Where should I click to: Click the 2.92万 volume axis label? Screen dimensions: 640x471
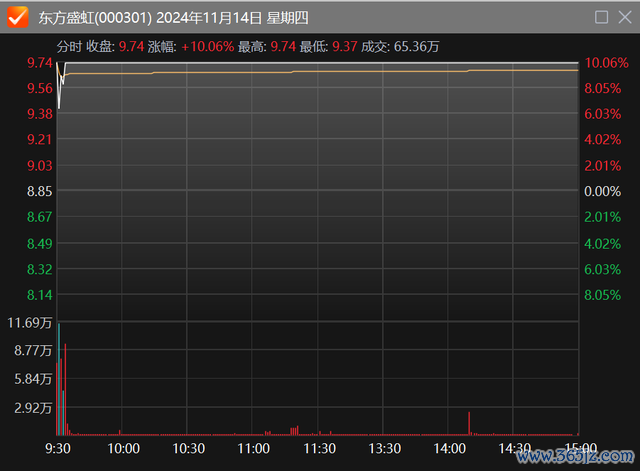33,408
